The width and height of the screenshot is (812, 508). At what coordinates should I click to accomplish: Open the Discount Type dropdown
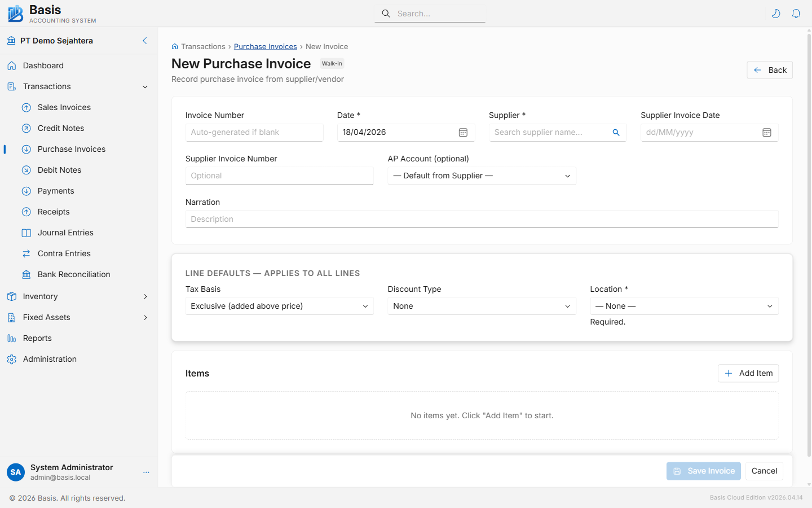482,306
